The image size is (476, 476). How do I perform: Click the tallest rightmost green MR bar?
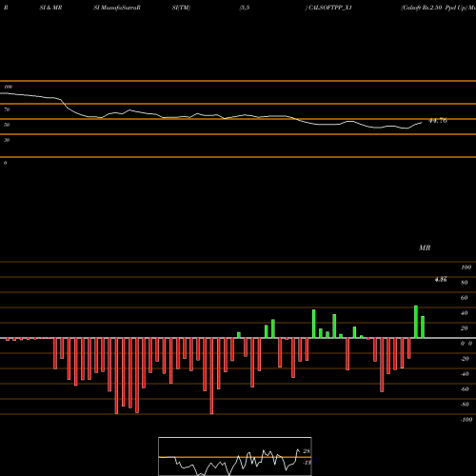click(x=416, y=322)
